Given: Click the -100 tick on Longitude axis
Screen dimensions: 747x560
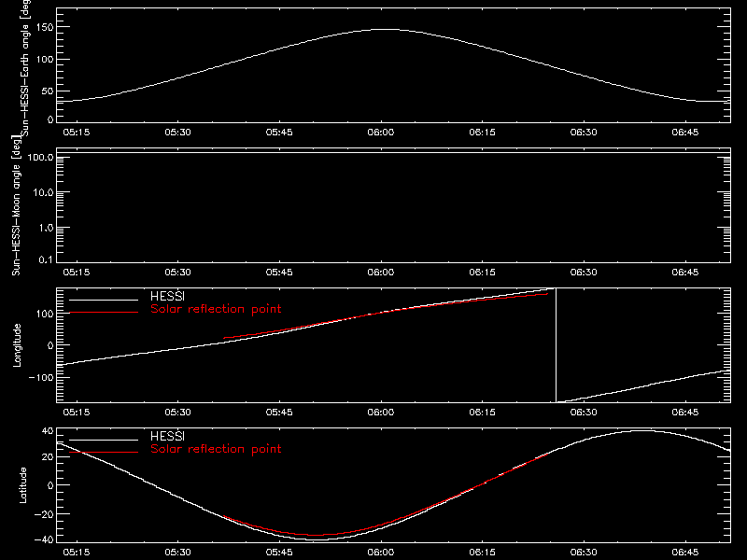Looking at the screenshot, I should pos(41,377).
